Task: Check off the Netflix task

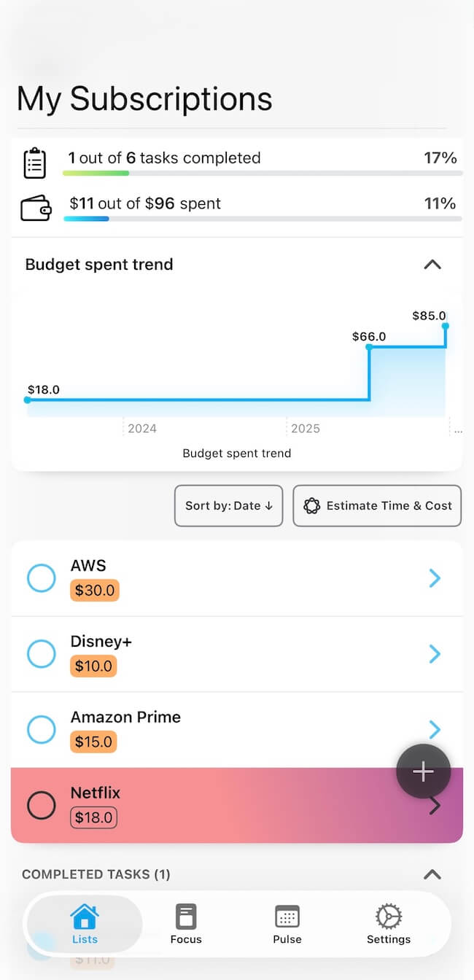Action: (42, 806)
